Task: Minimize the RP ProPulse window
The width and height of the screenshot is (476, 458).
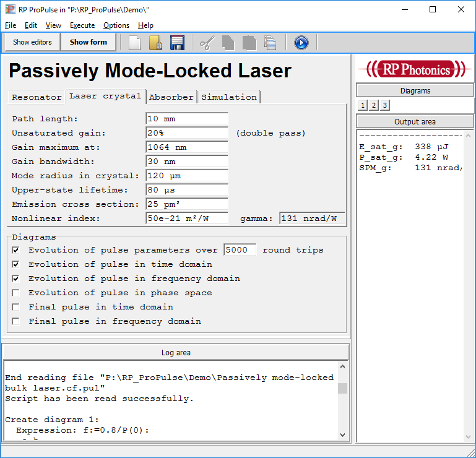Action: click(405, 9)
